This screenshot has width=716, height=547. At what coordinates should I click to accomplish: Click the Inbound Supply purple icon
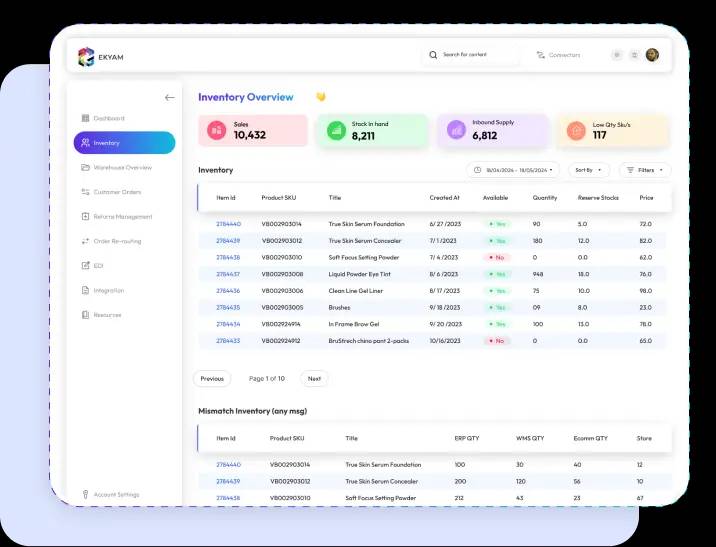pos(456,130)
